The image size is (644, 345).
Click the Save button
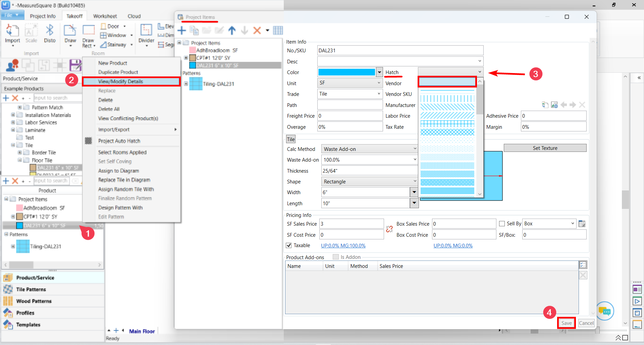tap(567, 323)
